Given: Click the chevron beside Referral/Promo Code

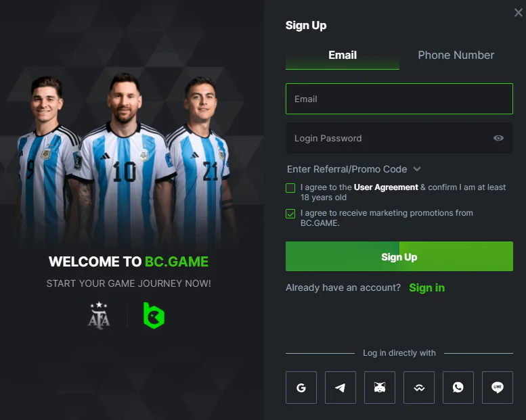Looking at the screenshot, I should click(x=416, y=169).
